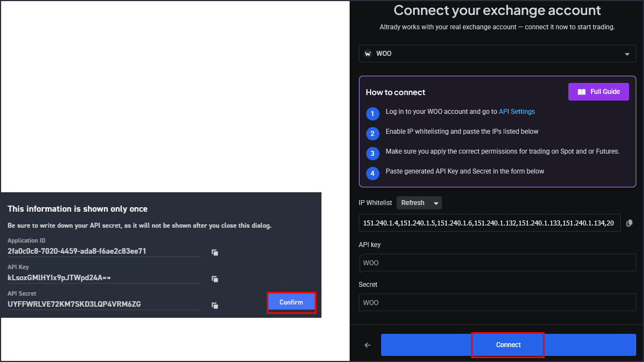This screenshot has height=362, width=644.
Task: Copy the Application ID value
Action: (x=215, y=252)
